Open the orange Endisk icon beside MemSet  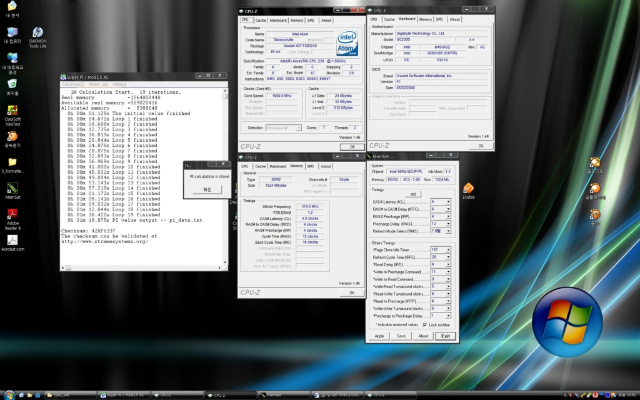tap(468, 191)
